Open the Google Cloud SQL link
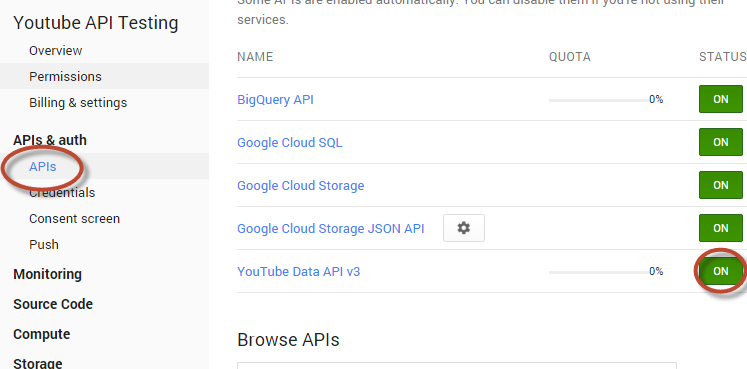The height and width of the screenshot is (369, 747). (290, 143)
